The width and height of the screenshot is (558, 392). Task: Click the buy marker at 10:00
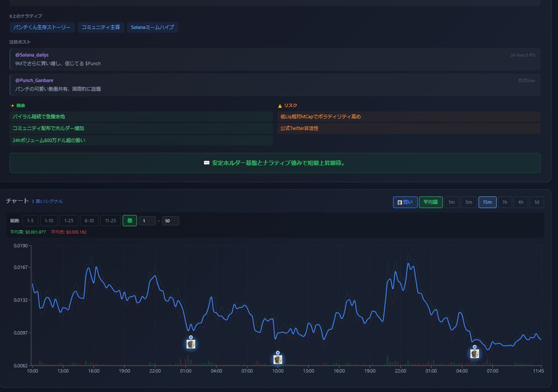pyautogui.click(x=278, y=359)
